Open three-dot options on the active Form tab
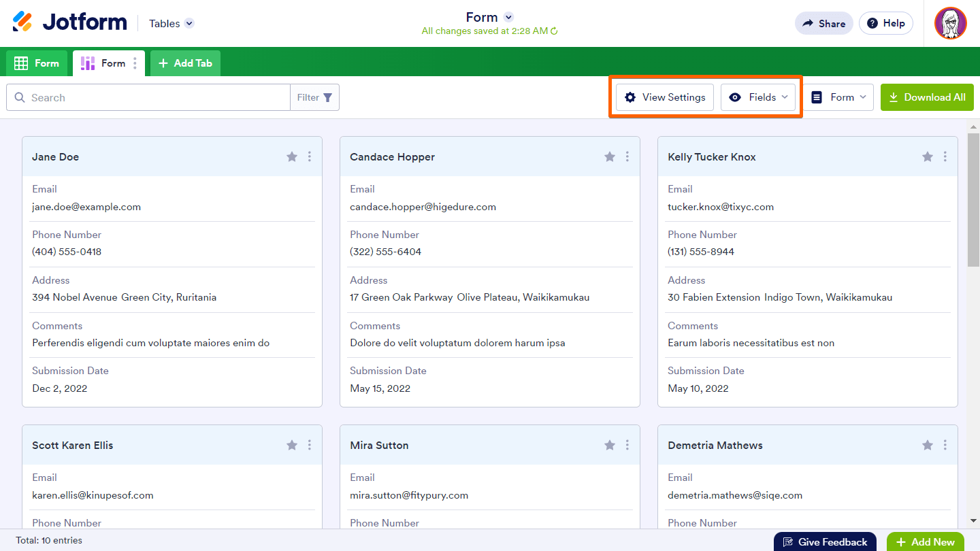The image size is (980, 551). pos(135,63)
